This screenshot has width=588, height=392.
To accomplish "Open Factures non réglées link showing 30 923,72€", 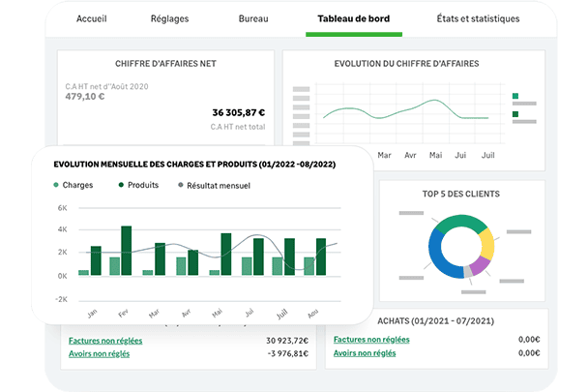I will click(104, 340).
